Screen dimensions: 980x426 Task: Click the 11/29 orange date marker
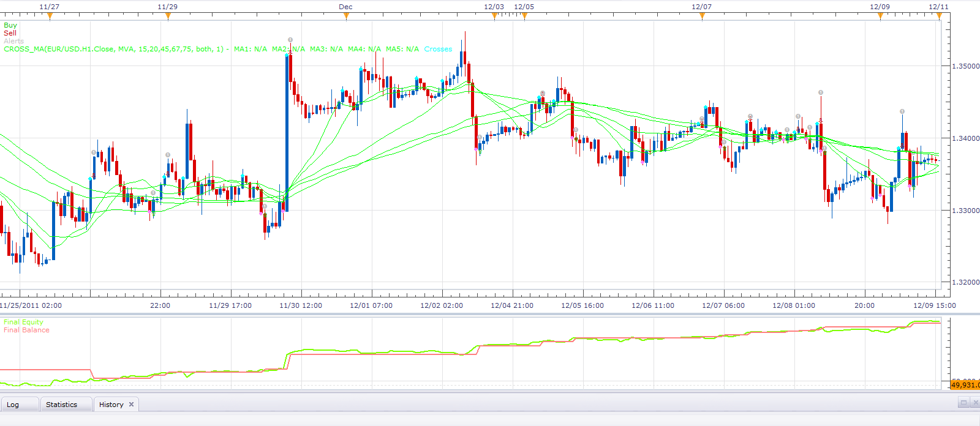click(x=168, y=17)
